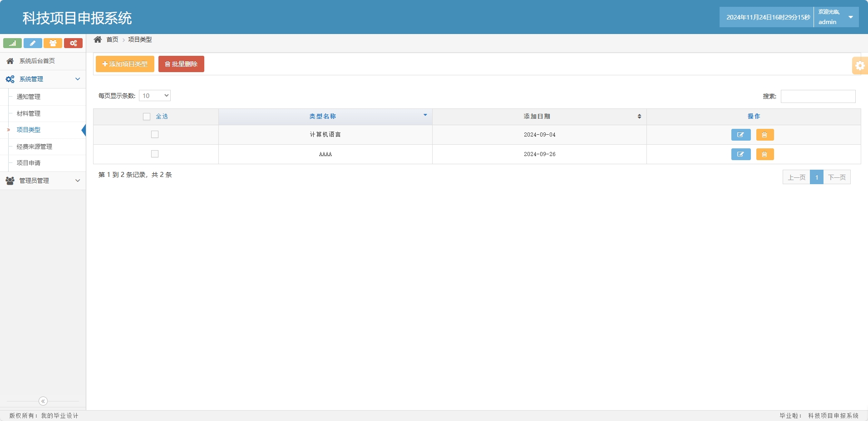Viewport: 868px width, 421px height.
Task: Expand the 管理员管理 sidebar section
Action: [x=43, y=181]
